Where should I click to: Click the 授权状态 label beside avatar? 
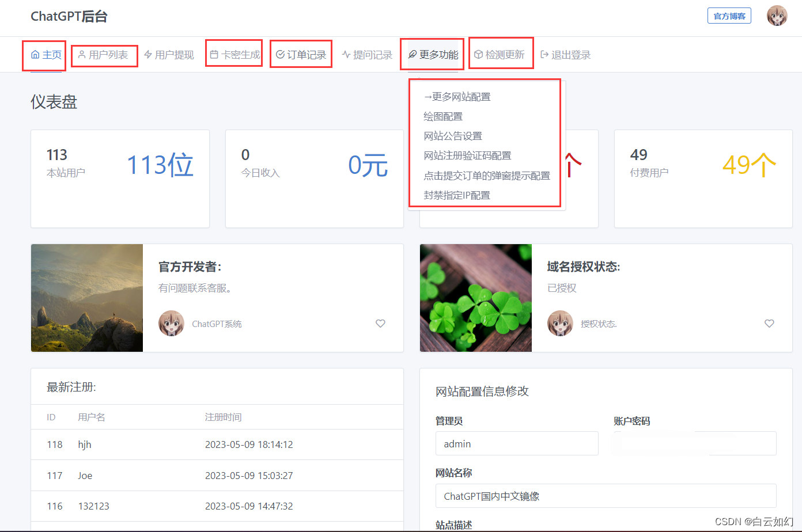click(x=599, y=324)
